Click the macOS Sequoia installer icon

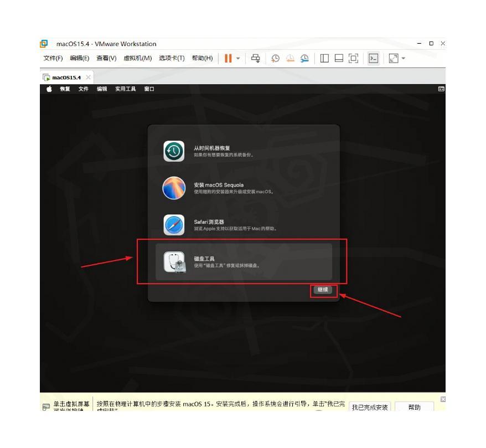174,188
